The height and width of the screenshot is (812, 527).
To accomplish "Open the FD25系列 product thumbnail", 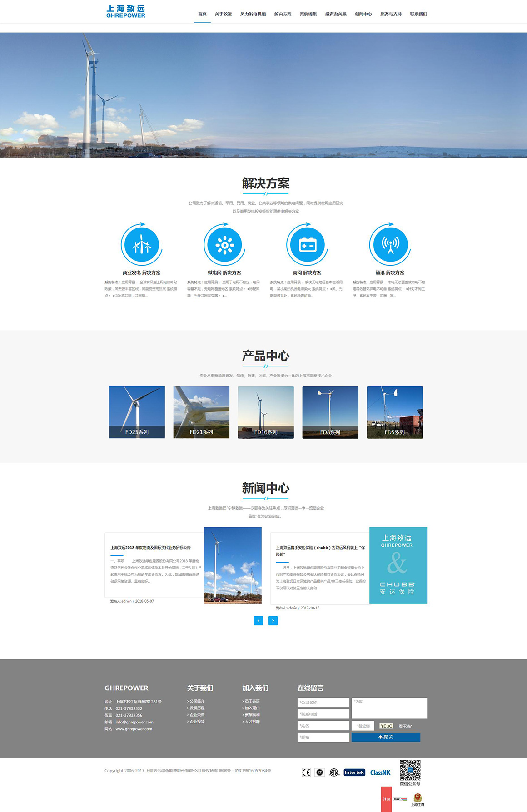I will (137, 412).
